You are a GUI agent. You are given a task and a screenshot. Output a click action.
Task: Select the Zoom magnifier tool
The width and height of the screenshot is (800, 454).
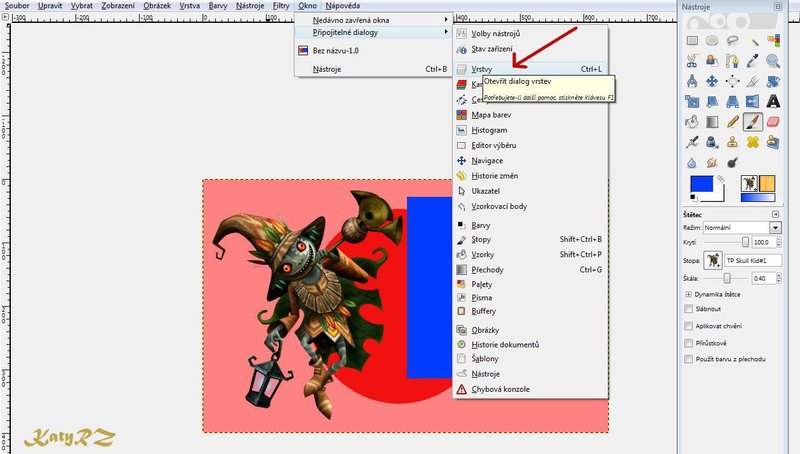tap(773, 61)
